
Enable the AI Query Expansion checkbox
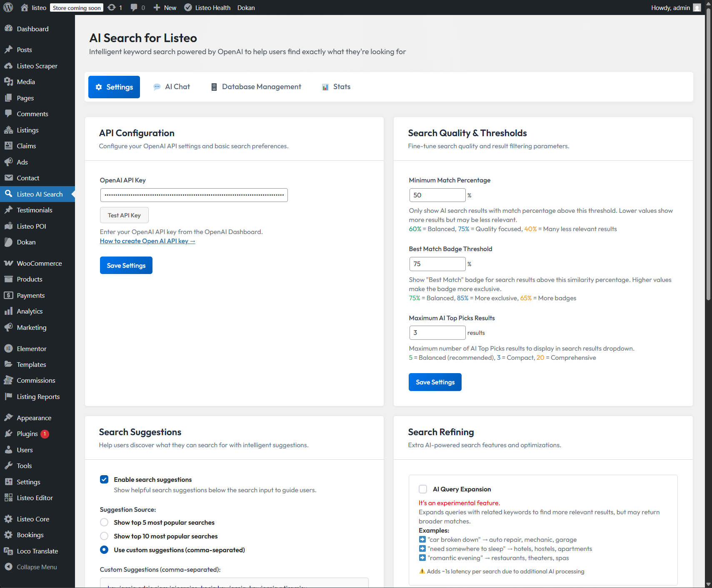point(423,489)
